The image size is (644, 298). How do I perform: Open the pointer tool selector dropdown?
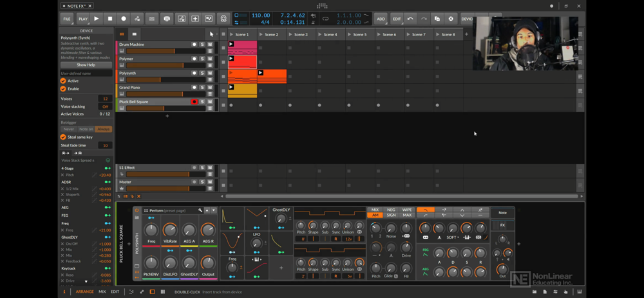(211, 34)
